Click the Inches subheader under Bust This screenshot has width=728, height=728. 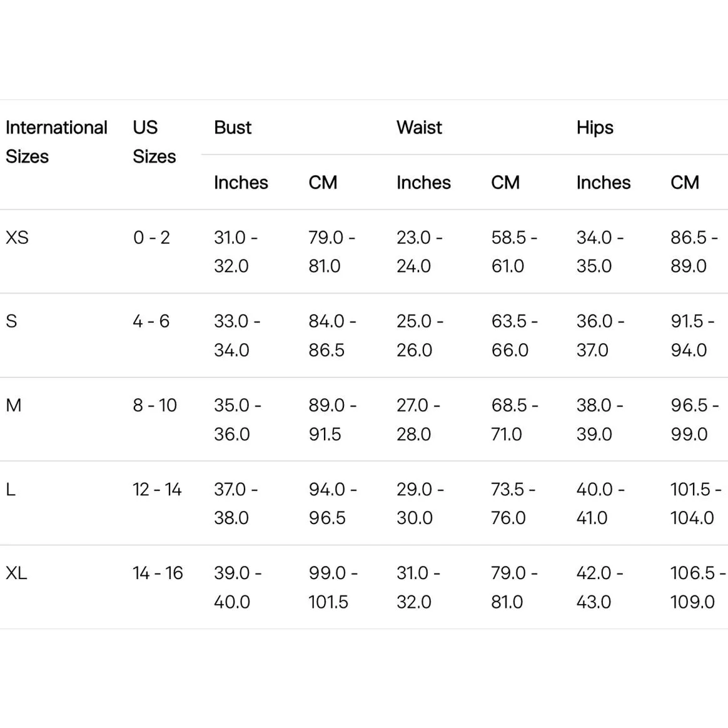[241, 183]
